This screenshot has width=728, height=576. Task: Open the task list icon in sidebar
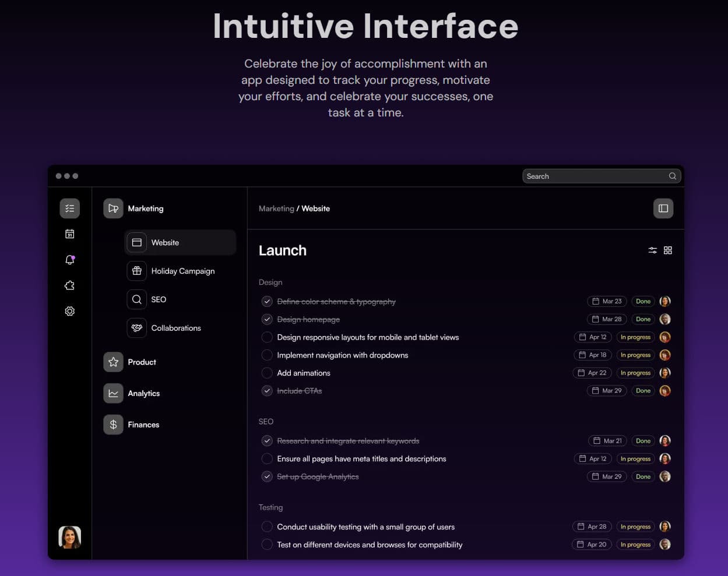click(69, 209)
